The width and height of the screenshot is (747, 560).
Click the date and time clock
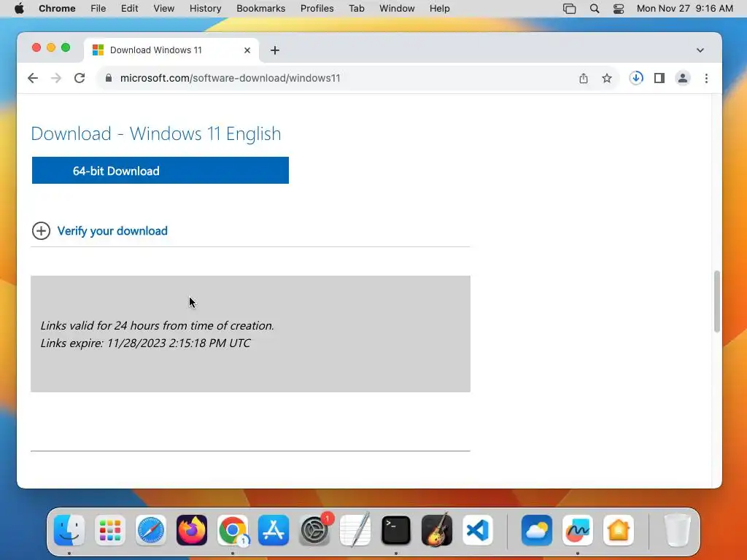tap(684, 8)
